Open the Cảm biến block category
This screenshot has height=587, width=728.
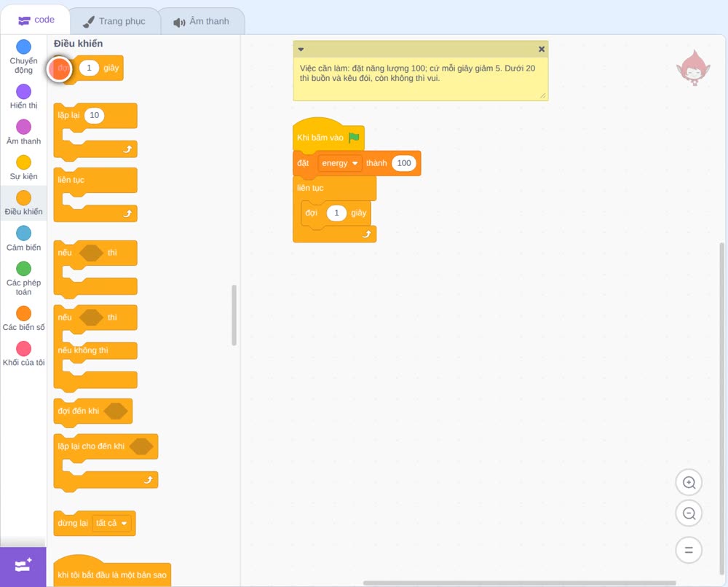coord(23,239)
